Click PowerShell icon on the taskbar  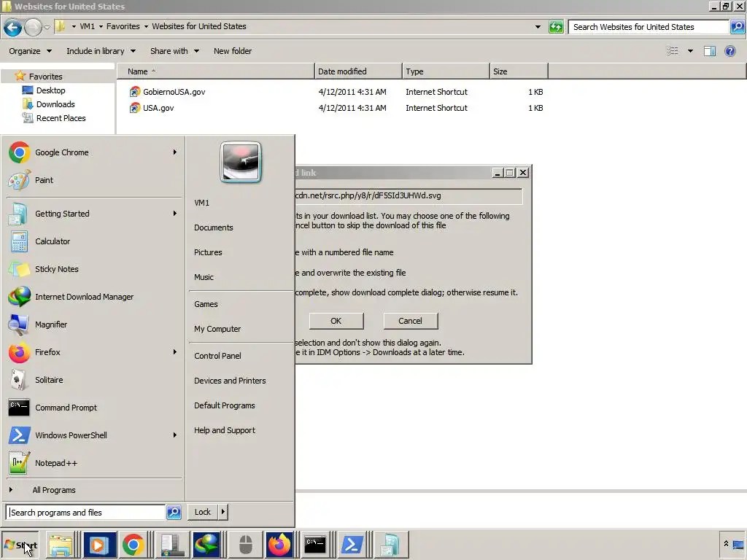[352, 545]
